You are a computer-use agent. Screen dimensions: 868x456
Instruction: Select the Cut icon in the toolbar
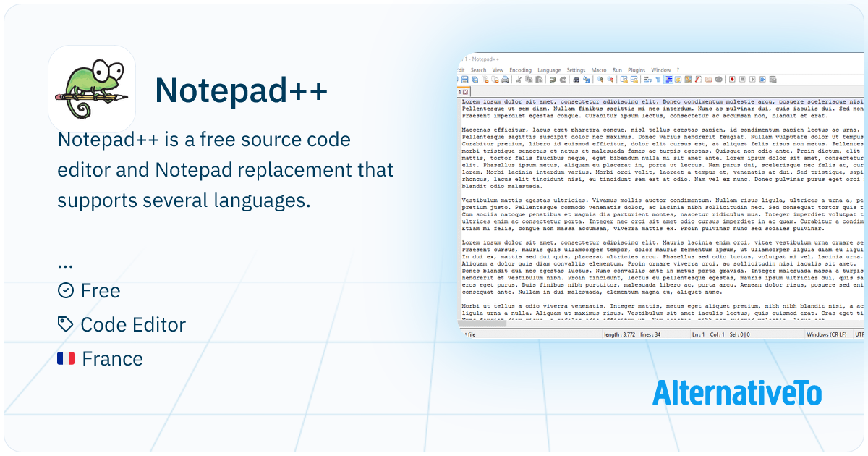click(519, 80)
